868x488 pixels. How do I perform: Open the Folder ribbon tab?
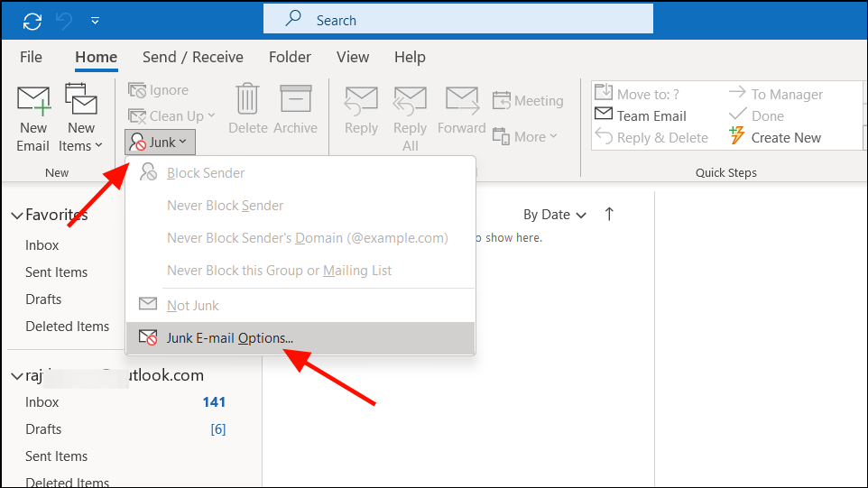point(290,57)
